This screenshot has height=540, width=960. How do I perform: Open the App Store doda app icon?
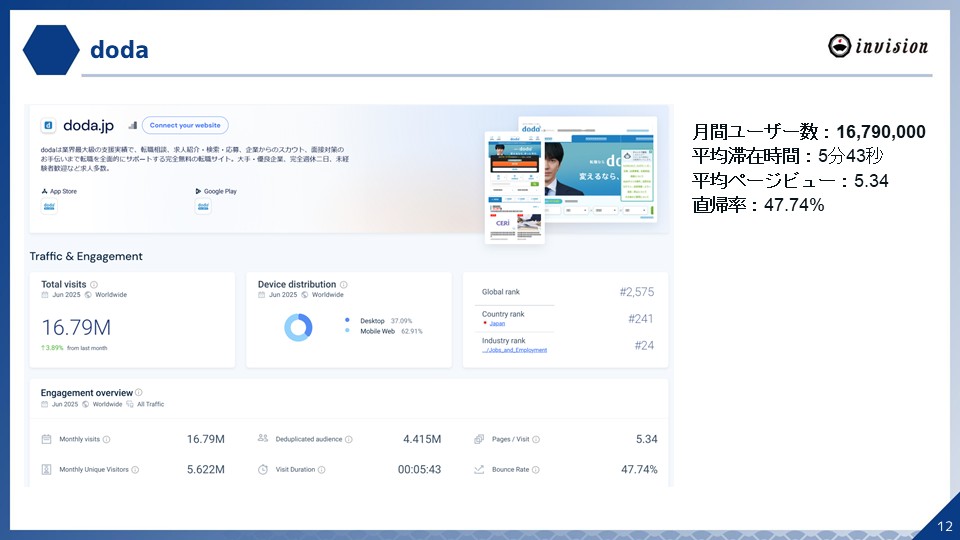point(49,206)
